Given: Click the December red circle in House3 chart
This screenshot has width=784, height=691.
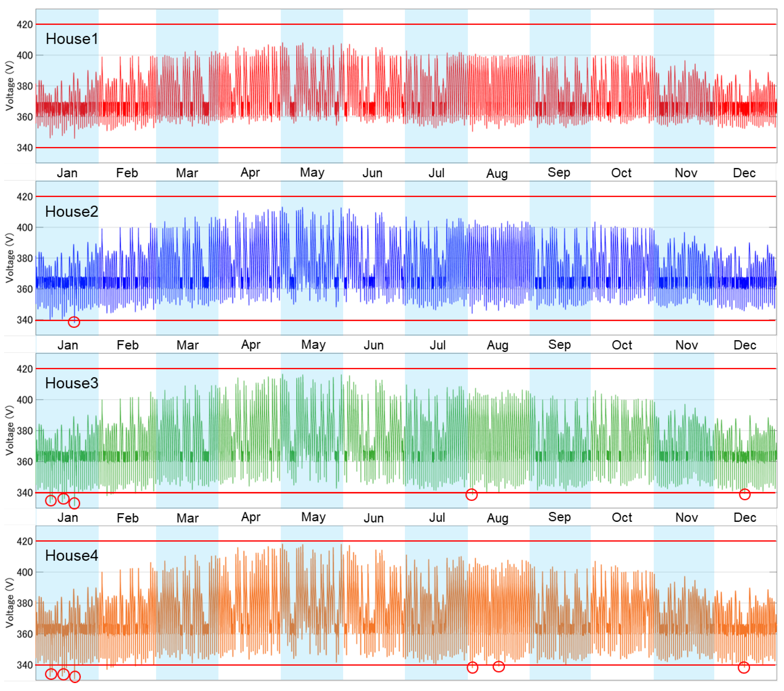Looking at the screenshot, I should pyautogui.click(x=745, y=494).
